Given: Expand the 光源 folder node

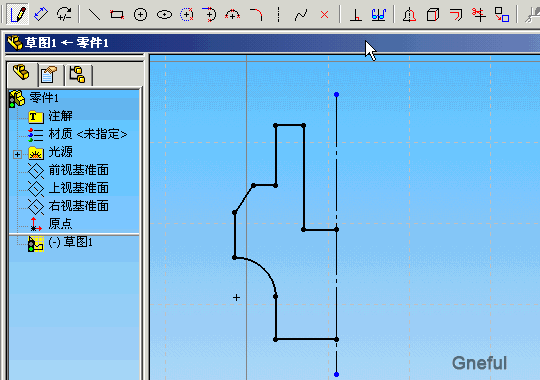Looking at the screenshot, I should click(x=17, y=154).
